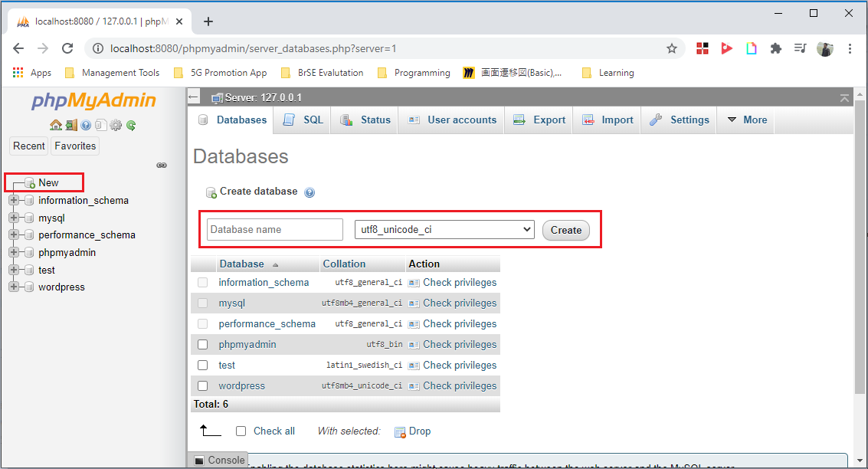Viewport: 868px width, 469px height.
Task: Collapse navigation panel using left arrow icon
Action: tap(194, 97)
